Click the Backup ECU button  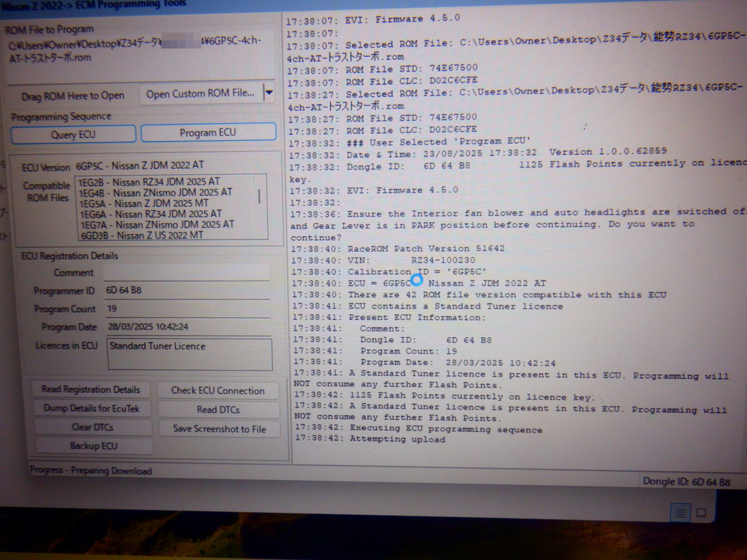(x=94, y=446)
